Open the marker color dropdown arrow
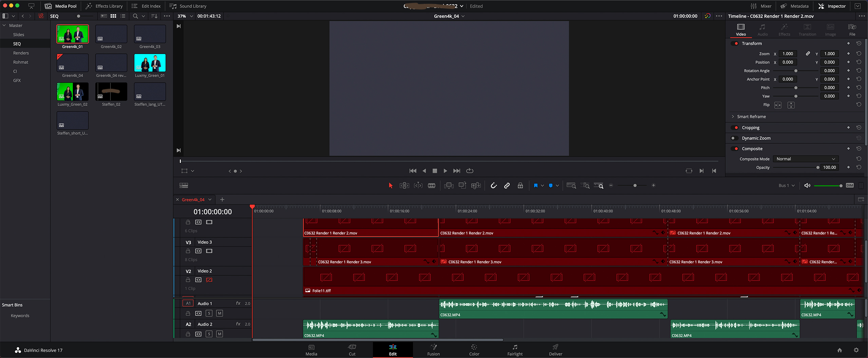 click(557, 186)
